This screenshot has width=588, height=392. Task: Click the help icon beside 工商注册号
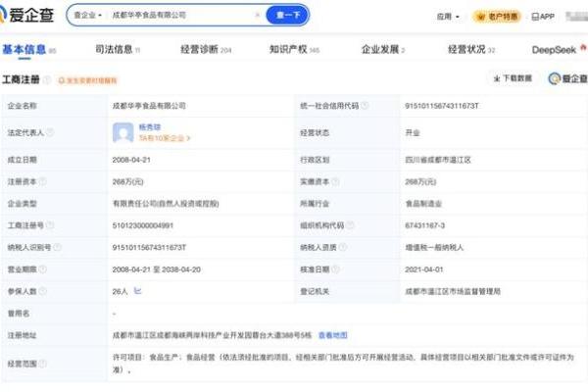50,225
